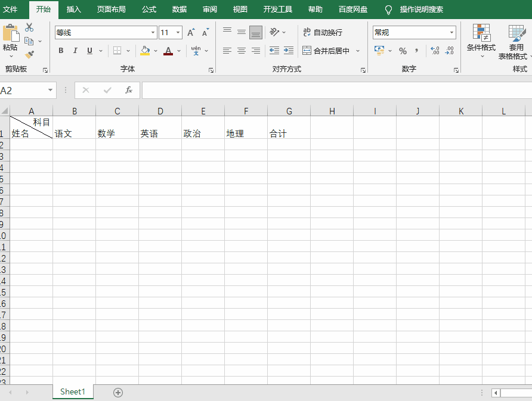Apply yellow fill color bucket

click(145, 51)
